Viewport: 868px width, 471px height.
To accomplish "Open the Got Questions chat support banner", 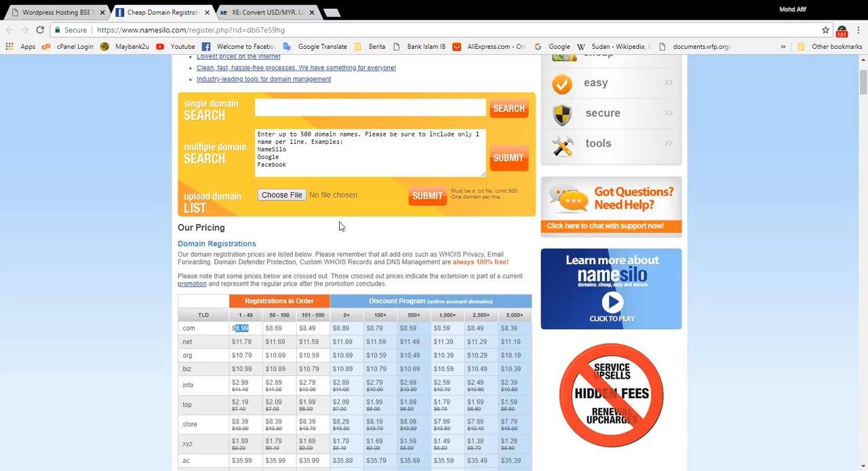I will (611, 207).
